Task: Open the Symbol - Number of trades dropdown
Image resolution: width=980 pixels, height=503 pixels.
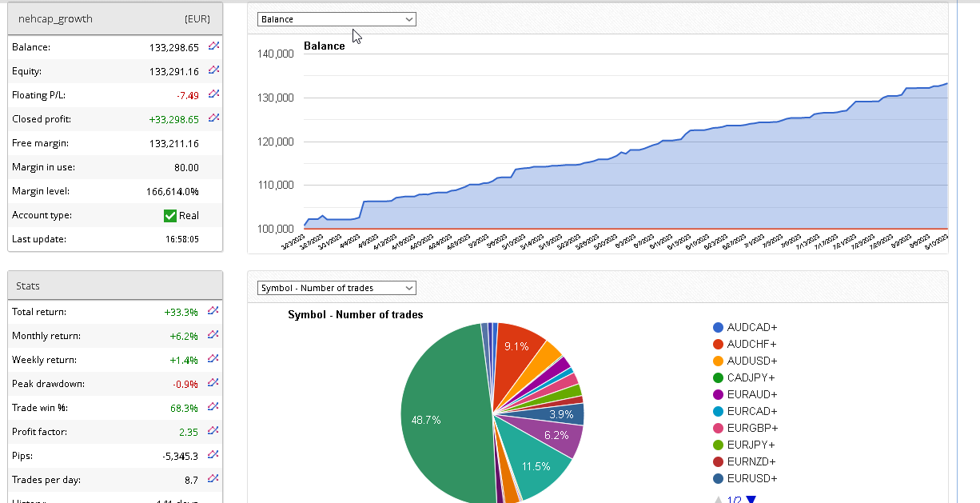Action: pos(337,288)
